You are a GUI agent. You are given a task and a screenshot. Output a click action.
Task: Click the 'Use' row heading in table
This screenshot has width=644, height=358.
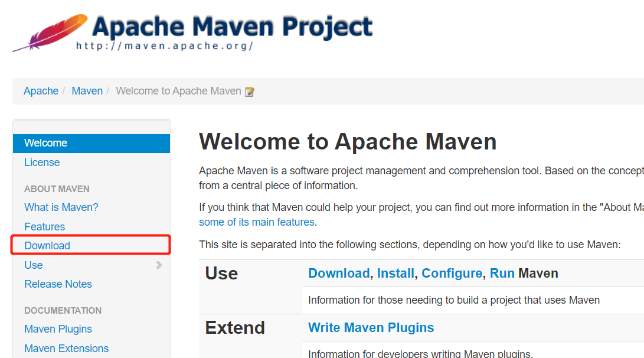(x=221, y=274)
